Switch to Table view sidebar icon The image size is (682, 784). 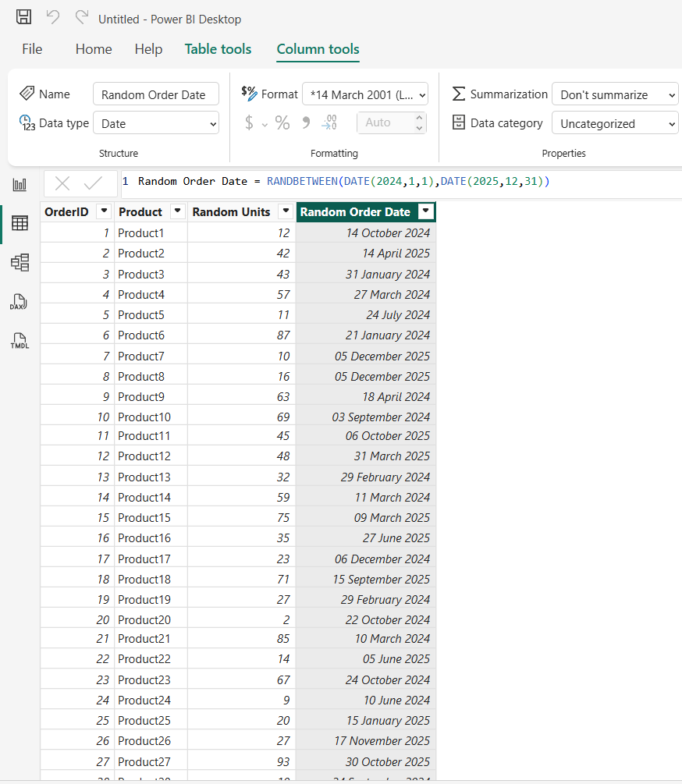(20, 223)
